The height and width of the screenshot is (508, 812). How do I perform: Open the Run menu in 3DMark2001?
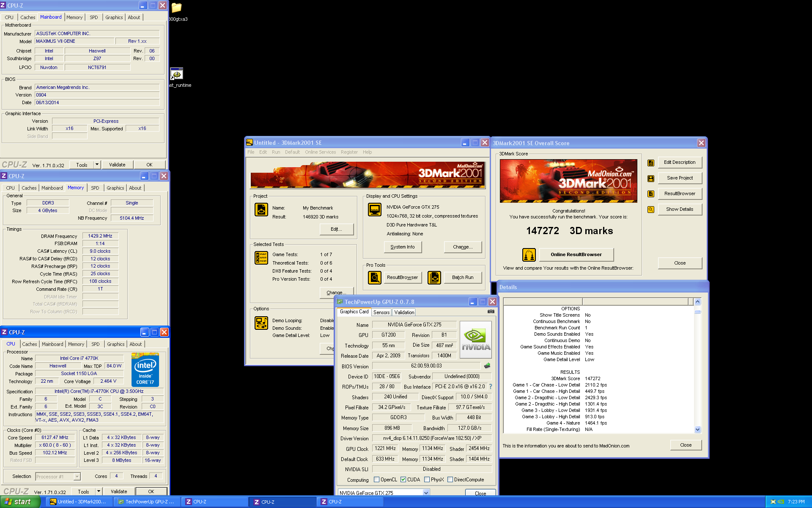[276, 152]
